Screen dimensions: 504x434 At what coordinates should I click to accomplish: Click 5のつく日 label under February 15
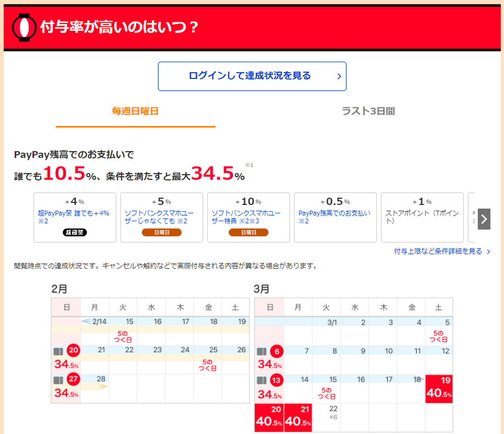pos(123,337)
